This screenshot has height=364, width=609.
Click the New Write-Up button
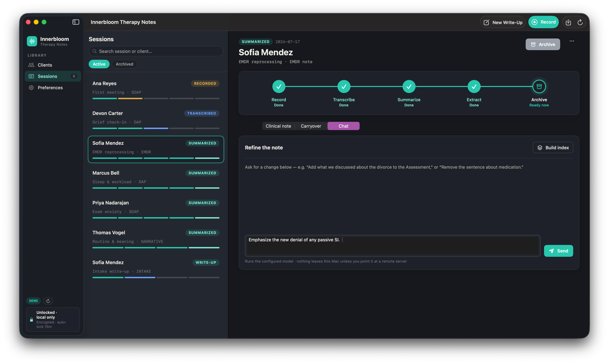(x=503, y=22)
